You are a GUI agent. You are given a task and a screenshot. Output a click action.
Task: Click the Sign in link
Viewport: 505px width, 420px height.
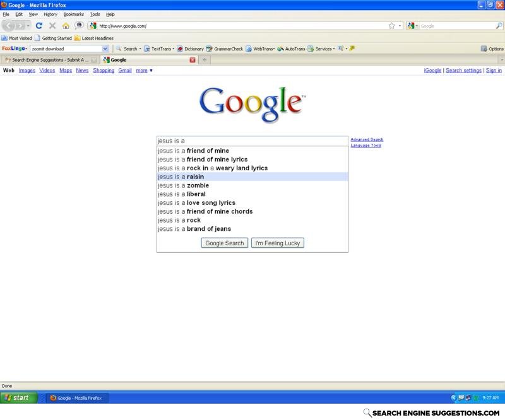[494, 71]
